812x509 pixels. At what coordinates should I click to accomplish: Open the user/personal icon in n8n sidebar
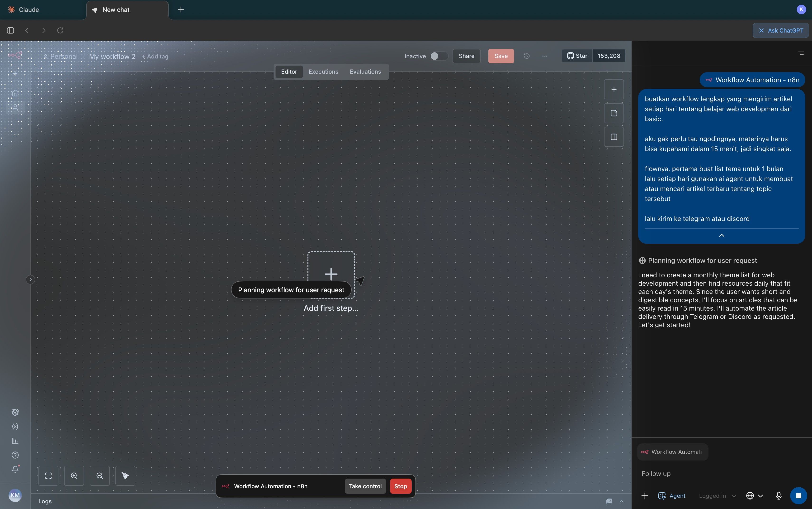click(x=15, y=107)
